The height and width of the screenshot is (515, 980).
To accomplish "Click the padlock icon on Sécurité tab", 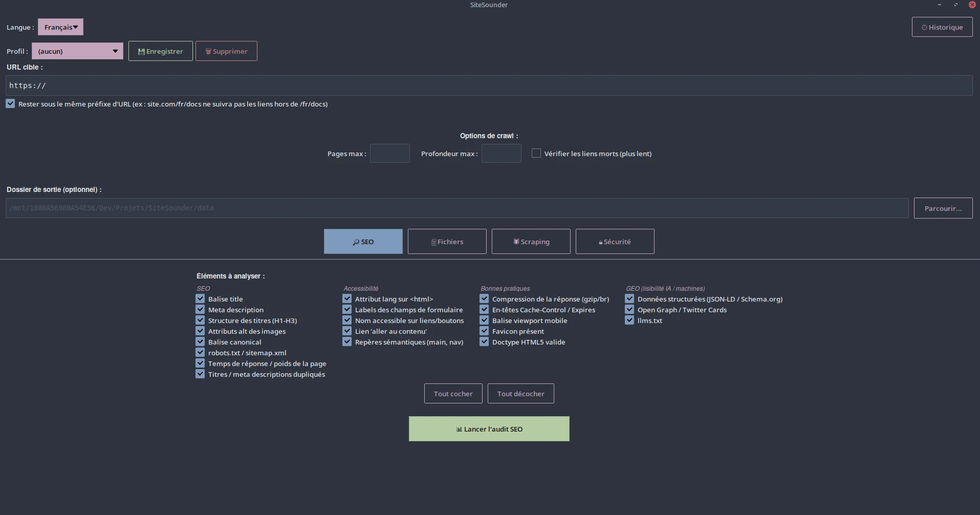I will click(x=600, y=243).
